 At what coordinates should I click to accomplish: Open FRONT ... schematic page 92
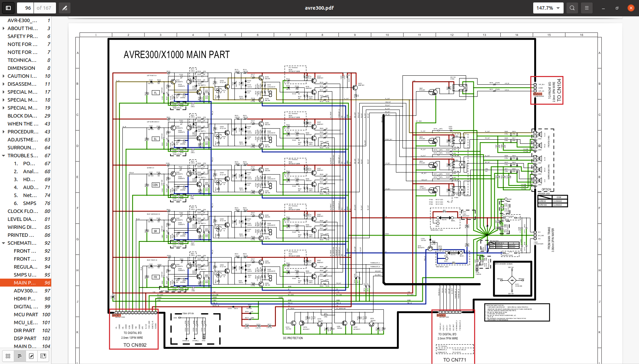pyautogui.click(x=26, y=251)
